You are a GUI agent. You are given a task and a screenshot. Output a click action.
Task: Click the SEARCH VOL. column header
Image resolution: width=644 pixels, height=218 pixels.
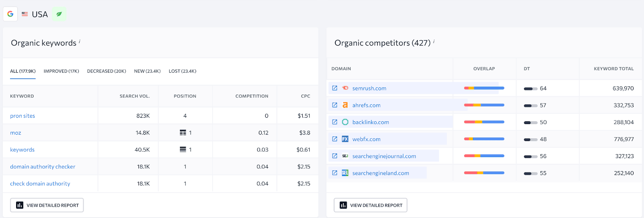[x=134, y=96]
